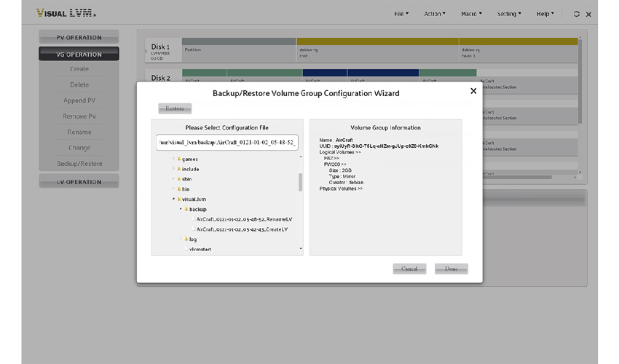Expand the Physical Volumes >> section

[x=340, y=189]
